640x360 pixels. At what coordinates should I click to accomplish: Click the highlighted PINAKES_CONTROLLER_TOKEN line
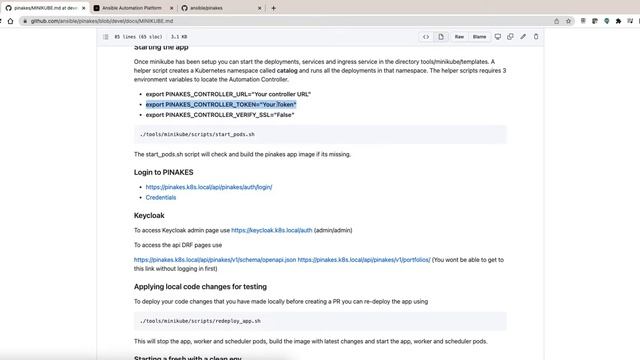[221, 104]
